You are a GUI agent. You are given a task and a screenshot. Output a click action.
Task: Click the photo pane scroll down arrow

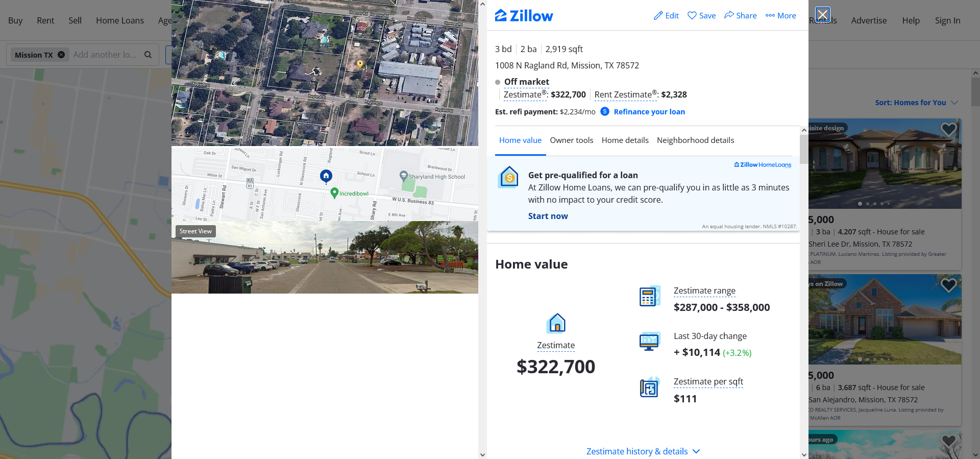482,454
